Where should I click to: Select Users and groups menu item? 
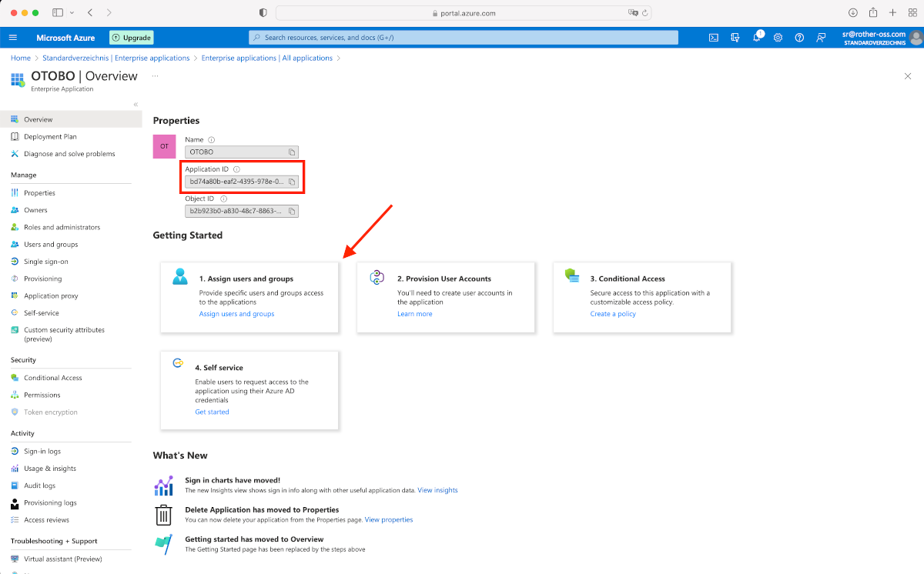tap(51, 245)
